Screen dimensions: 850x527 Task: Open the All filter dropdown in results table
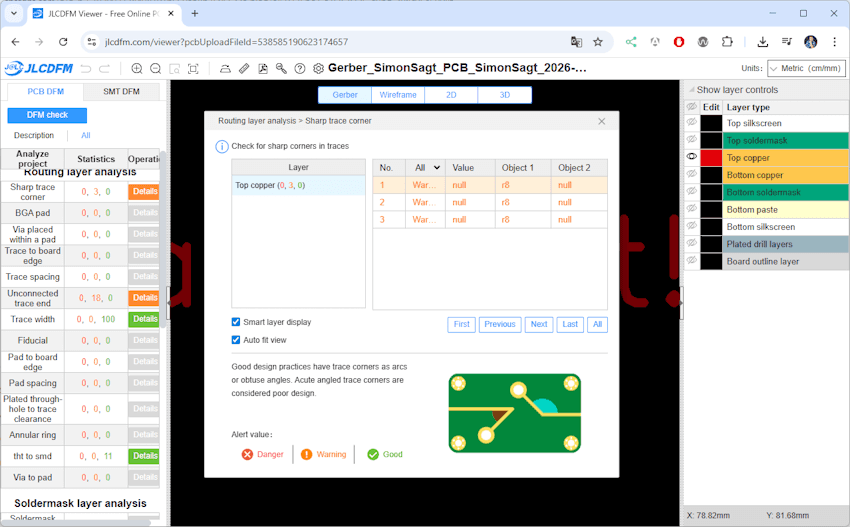click(x=427, y=168)
